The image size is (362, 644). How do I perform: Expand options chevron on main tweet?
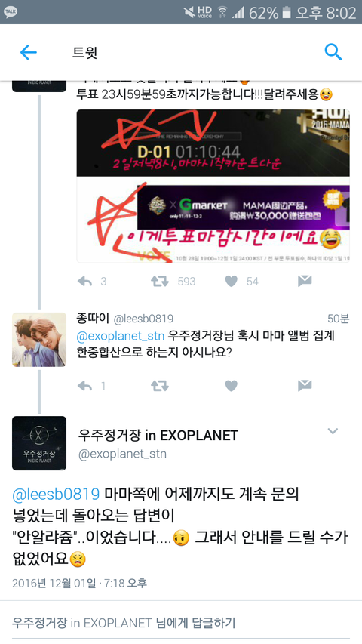click(333, 431)
